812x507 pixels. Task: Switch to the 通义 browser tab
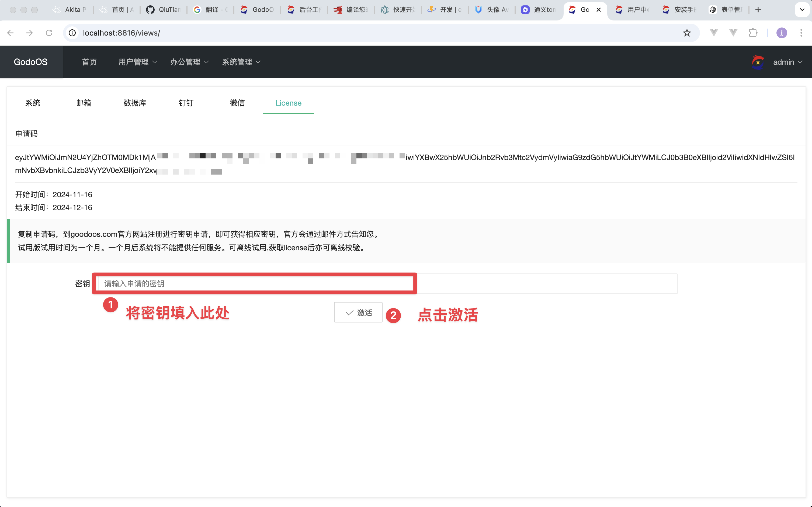539,10
